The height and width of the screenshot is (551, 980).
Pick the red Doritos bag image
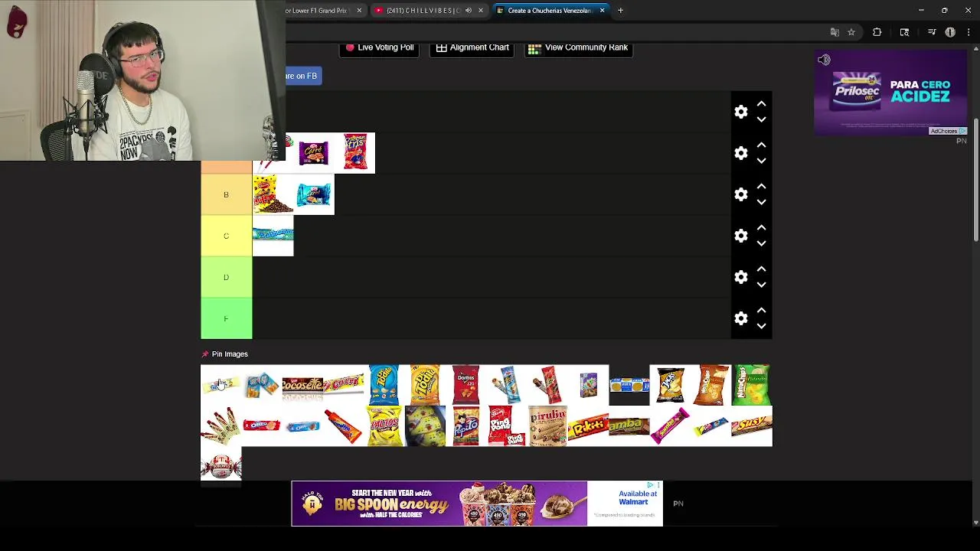point(465,385)
